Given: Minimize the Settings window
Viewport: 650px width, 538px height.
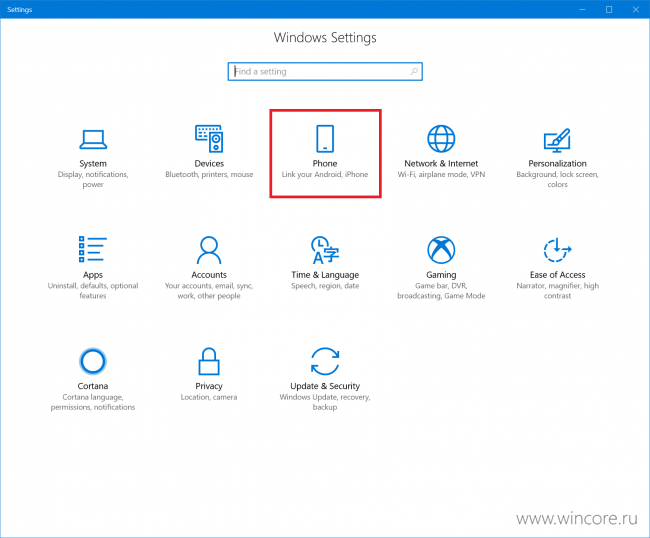Looking at the screenshot, I should click(x=582, y=9).
